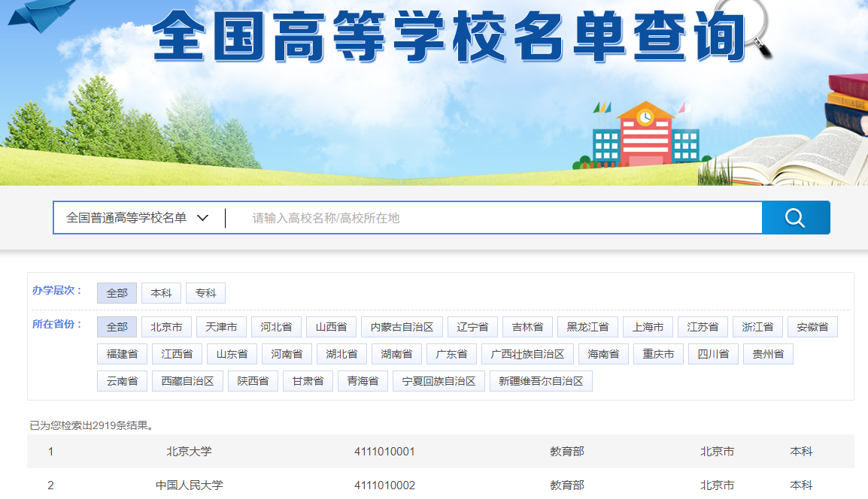
Task: Filter results by 西藏自治区
Action: click(187, 380)
